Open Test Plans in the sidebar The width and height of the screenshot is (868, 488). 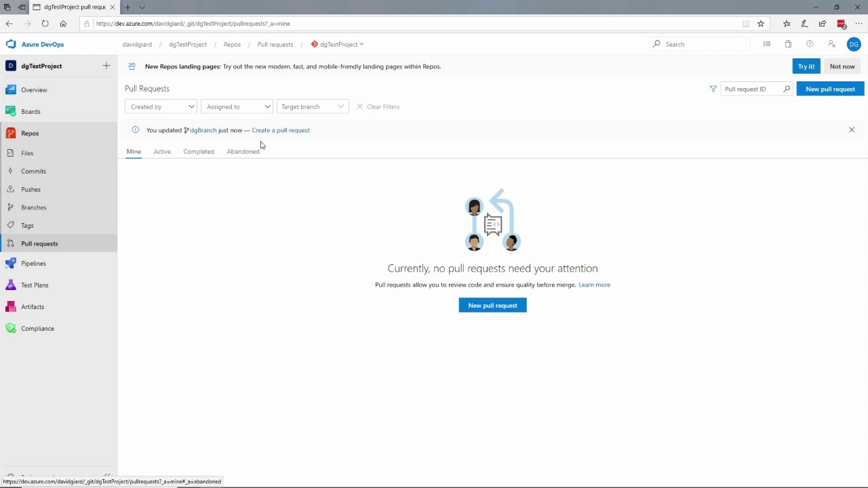coord(35,285)
